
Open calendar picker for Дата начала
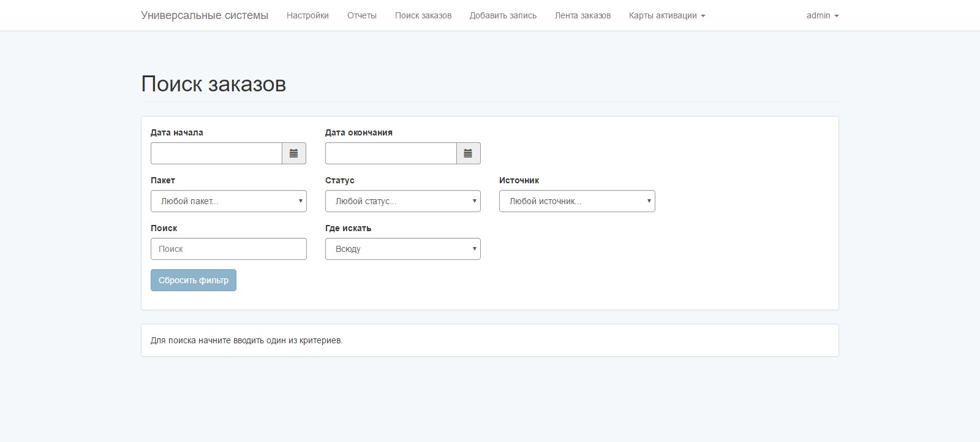point(294,153)
